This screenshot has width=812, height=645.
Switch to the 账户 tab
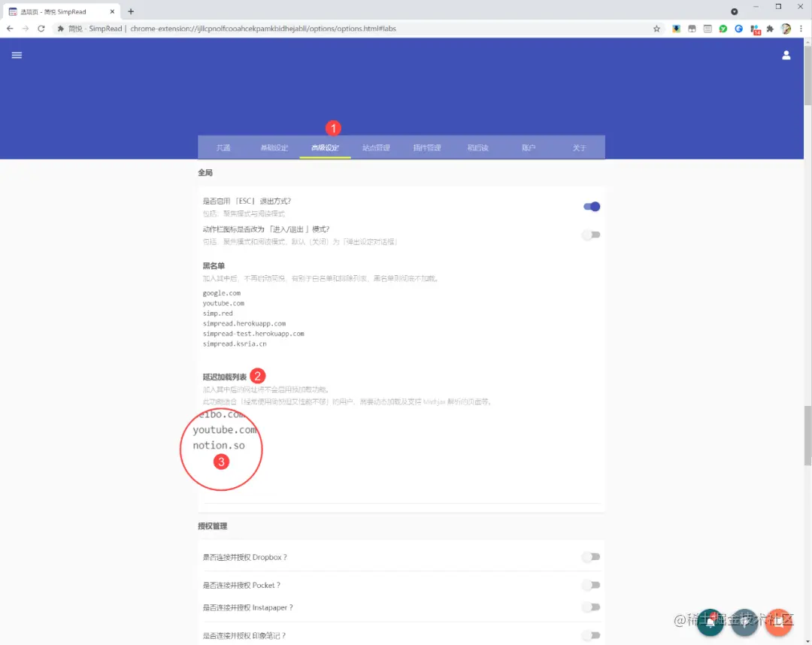pos(529,147)
